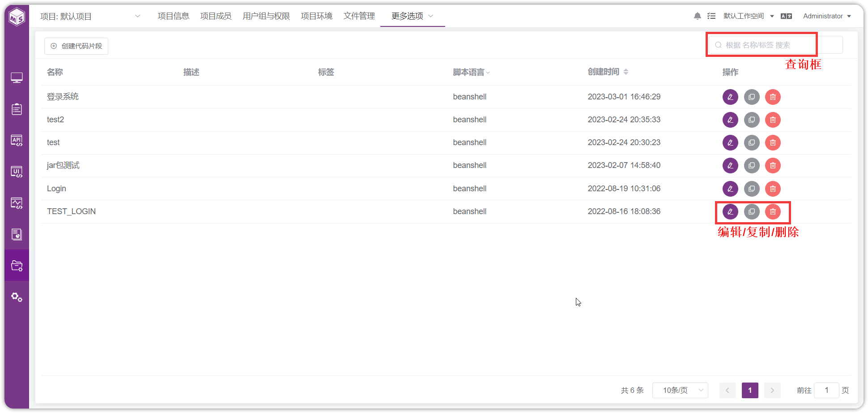This screenshot has height=413, width=868.
Task: Open the notifications bell
Action: click(697, 16)
